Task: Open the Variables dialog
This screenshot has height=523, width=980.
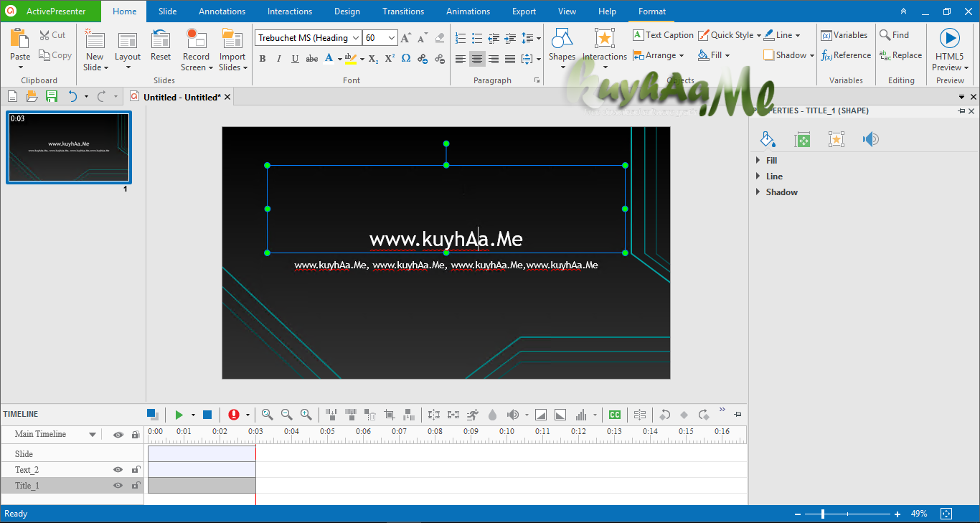Action: pyautogui.click(x=844, y=35)
